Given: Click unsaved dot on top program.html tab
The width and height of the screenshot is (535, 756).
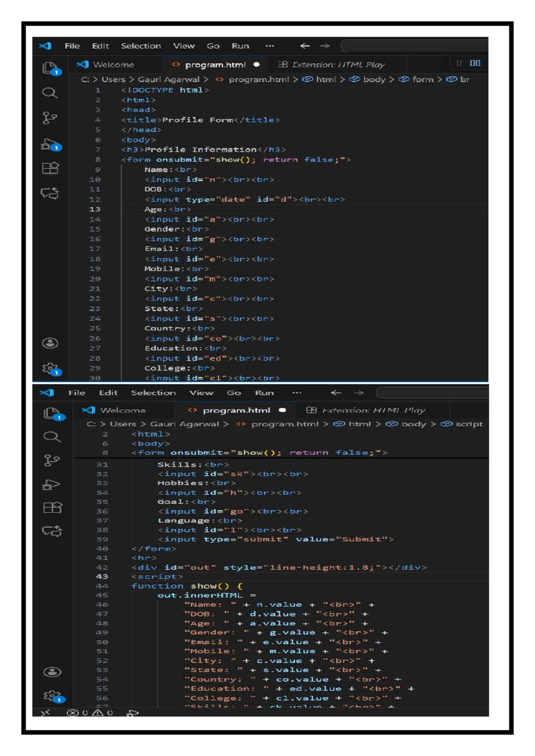Looking at the screenshot, I should coord(256,65).
